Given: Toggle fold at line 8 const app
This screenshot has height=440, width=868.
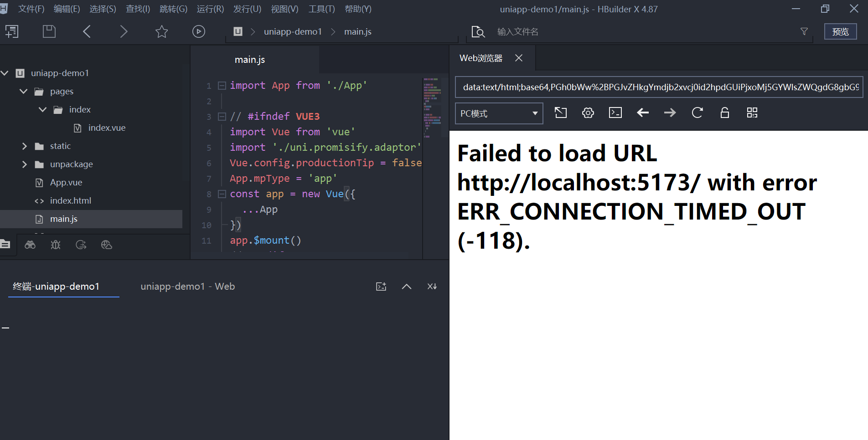Looking at the screenshot, I should [x=222, y=194].
